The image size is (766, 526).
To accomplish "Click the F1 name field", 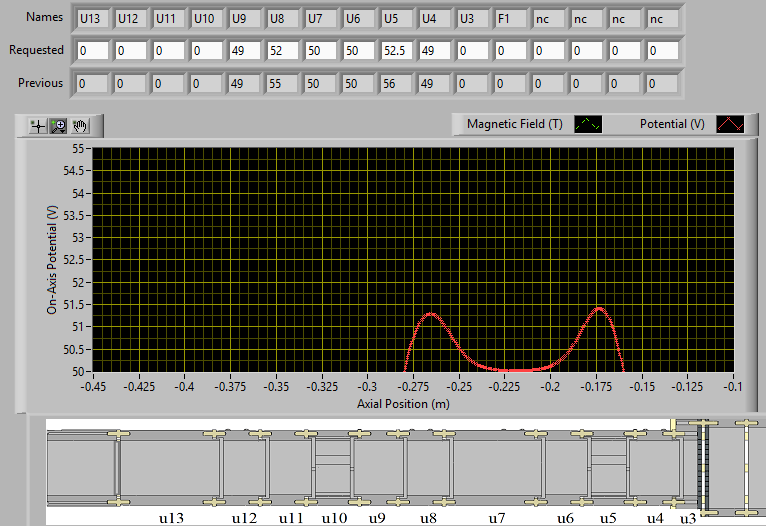I will 512,18.
